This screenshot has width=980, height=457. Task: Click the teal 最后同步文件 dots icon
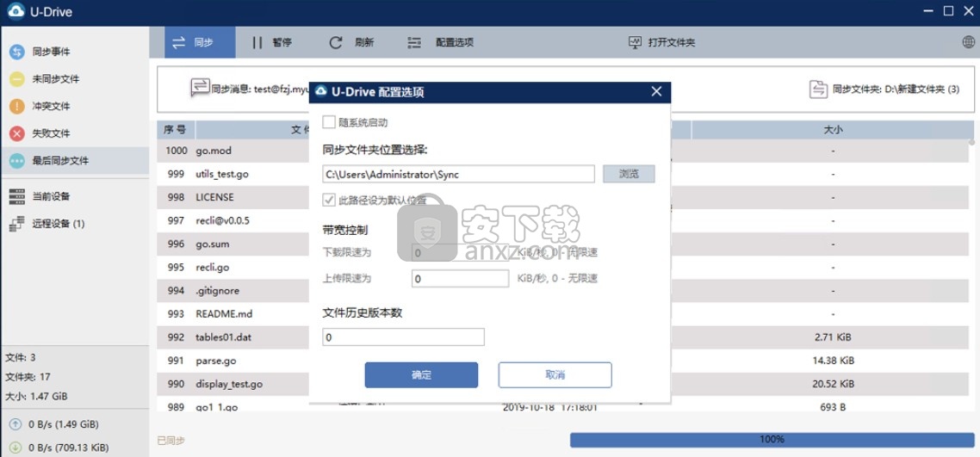(17, 160)
